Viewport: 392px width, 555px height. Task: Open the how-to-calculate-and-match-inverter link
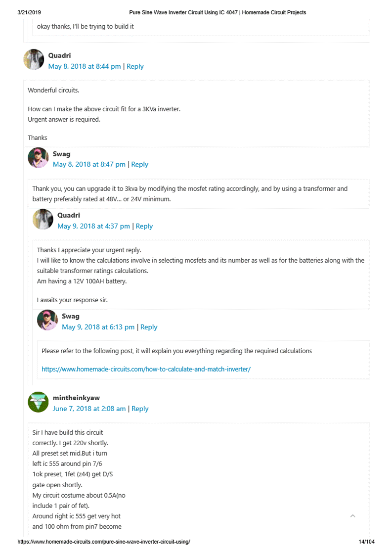[x=146, y=369]
